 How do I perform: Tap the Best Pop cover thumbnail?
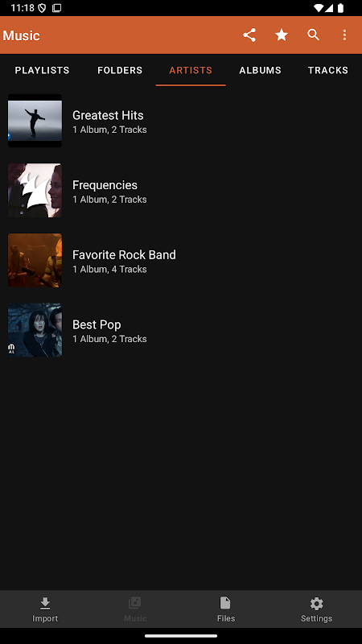click(x=35, y=330)
